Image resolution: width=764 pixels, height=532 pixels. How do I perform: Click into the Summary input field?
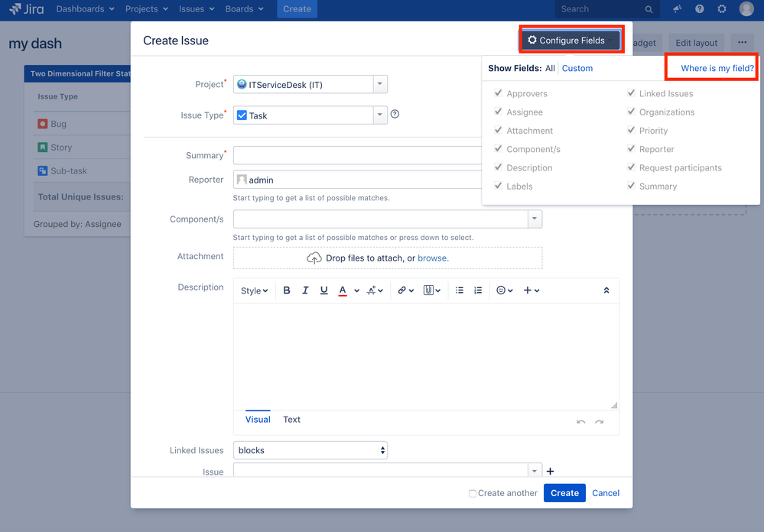(x=358, y=155)
